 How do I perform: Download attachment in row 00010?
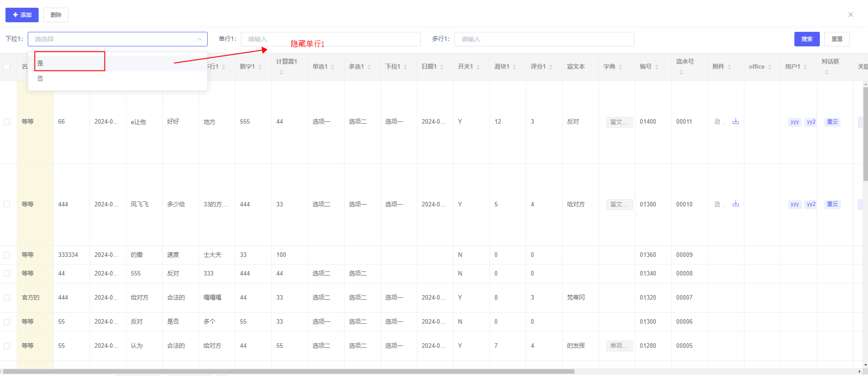[736, 204]
